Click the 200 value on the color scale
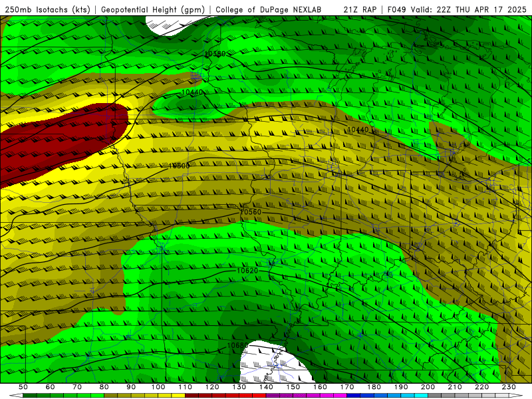 click(428, 387)
